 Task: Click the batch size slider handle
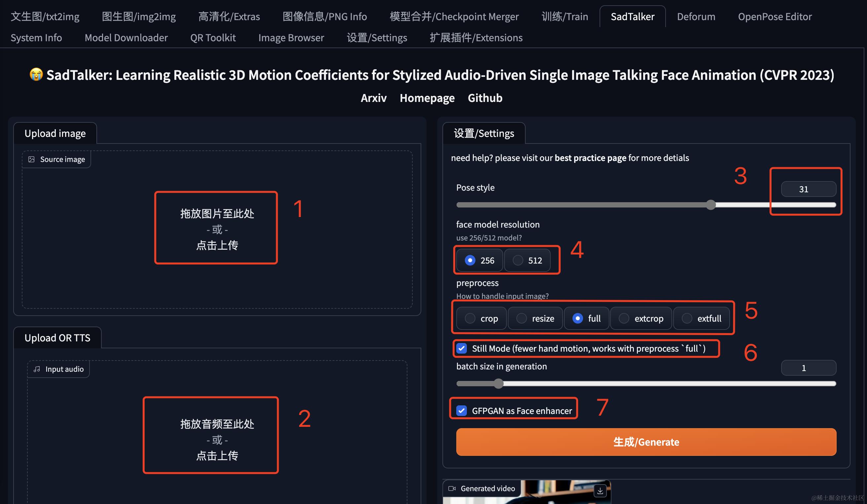click(499, 384)
